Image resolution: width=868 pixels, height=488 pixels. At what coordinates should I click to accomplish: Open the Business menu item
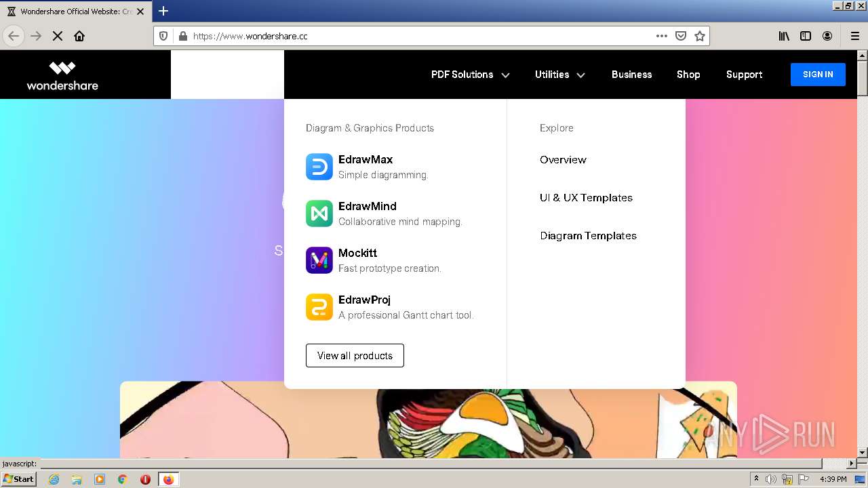point(631,75)
